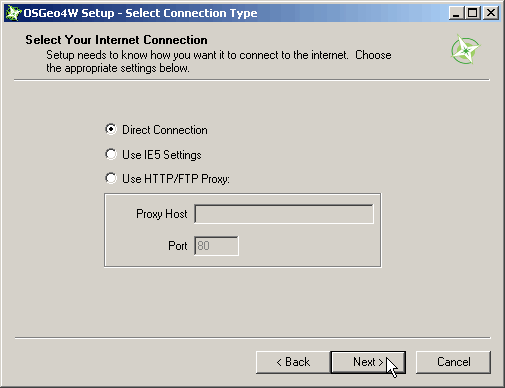Open the OSGeo4W title bar system icon
Image resolution: width=505 pixels, height=388 pixels.
point(13,13)
